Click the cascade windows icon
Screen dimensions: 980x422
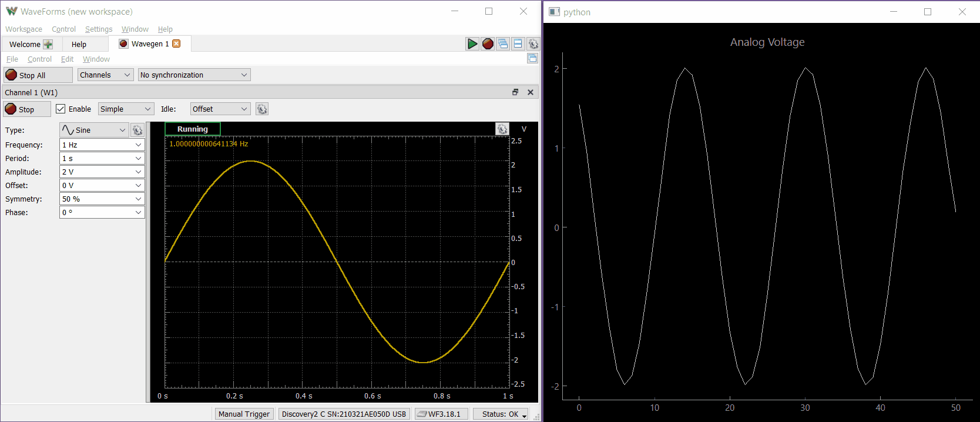click(503, 44)
